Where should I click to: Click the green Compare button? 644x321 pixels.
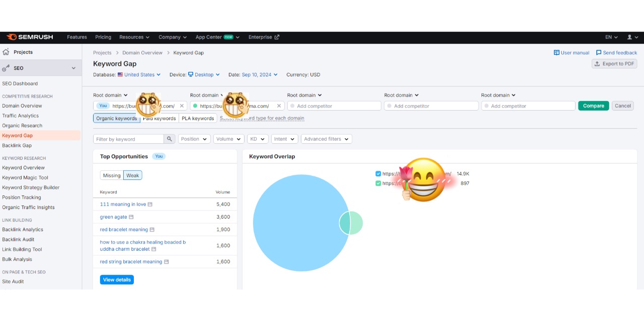pyautogui.click(x=594, y=106)
